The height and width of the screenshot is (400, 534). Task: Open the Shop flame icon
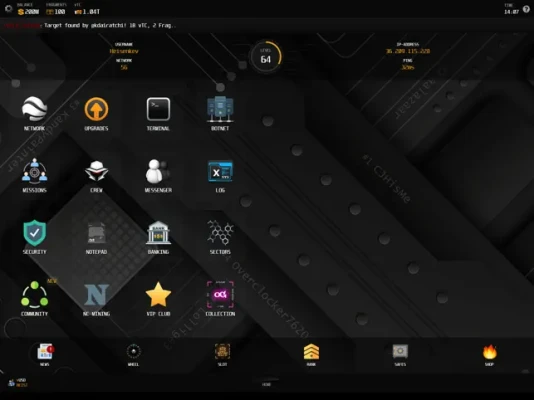tap(489, 352)
